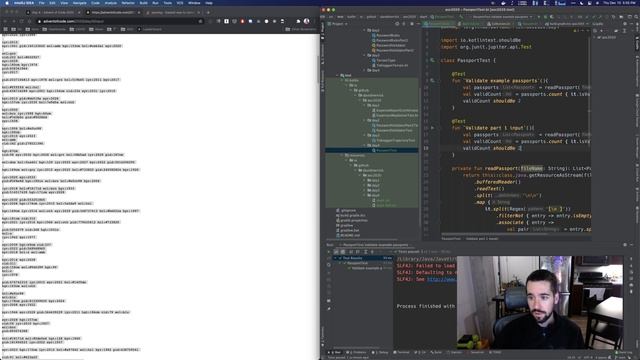Bookmark this page with the star icon
Image resolution: width=640 pixels, height=360 pixels.
(x=200, y=21)
